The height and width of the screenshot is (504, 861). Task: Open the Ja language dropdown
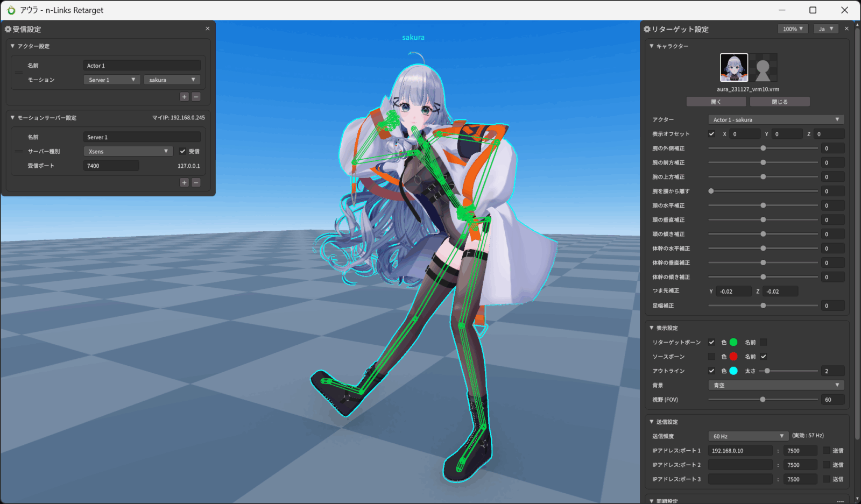click(825, 29)
